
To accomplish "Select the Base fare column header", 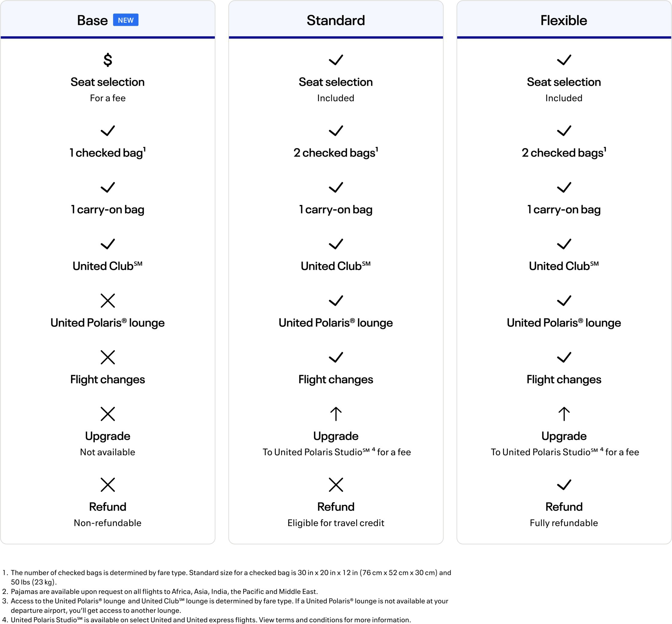I will point(108,20).
